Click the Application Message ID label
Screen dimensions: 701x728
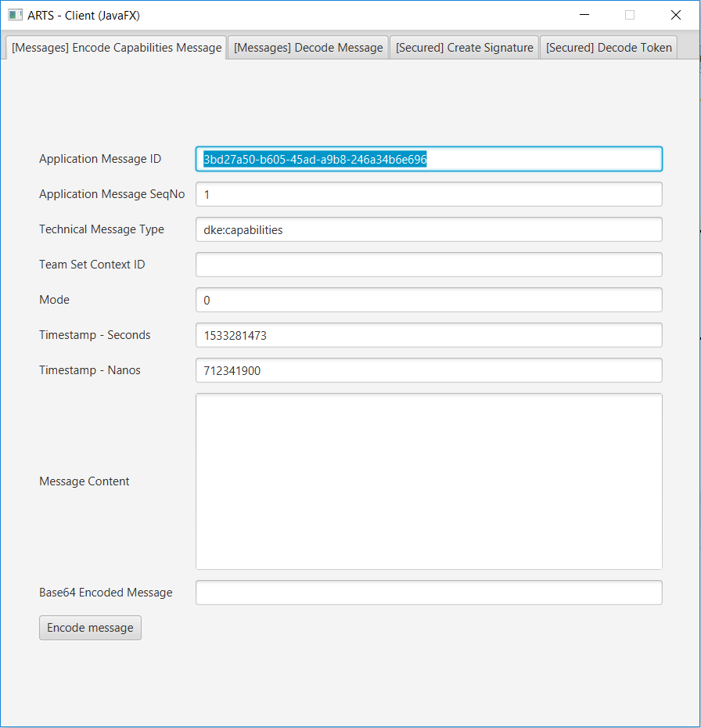pos(99,159)
